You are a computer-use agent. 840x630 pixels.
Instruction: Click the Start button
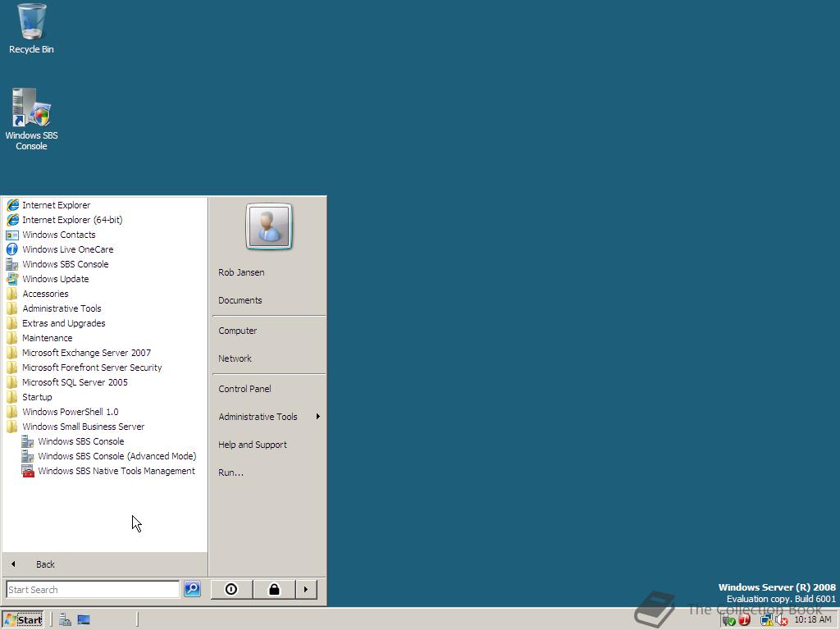22,620
